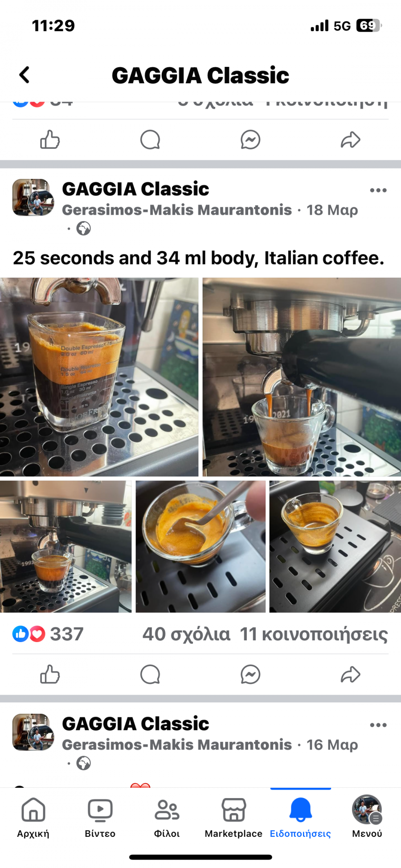Go back using the header arrow

(25, 75)
